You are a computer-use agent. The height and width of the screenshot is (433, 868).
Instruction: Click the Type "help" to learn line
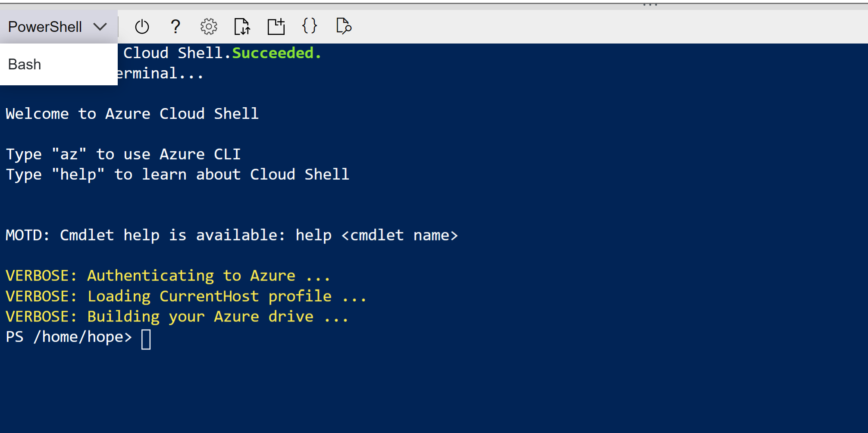[x=177, y=174]
